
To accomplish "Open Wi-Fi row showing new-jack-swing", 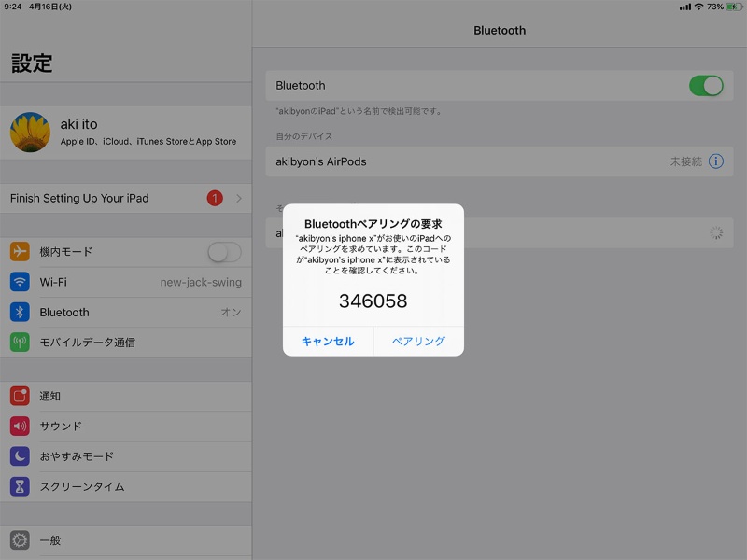I will pos(126,282).
